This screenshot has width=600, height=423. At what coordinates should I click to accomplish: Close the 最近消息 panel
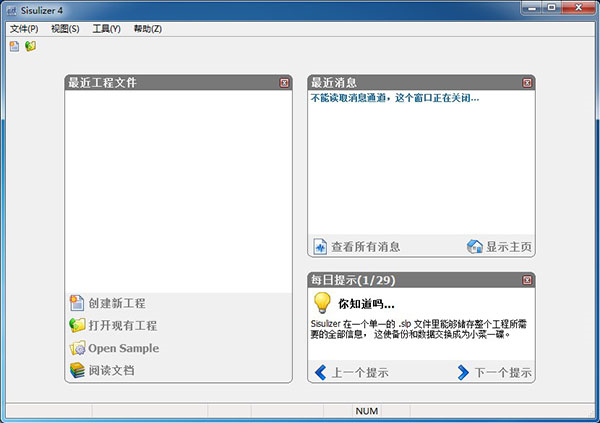point(527,83)
